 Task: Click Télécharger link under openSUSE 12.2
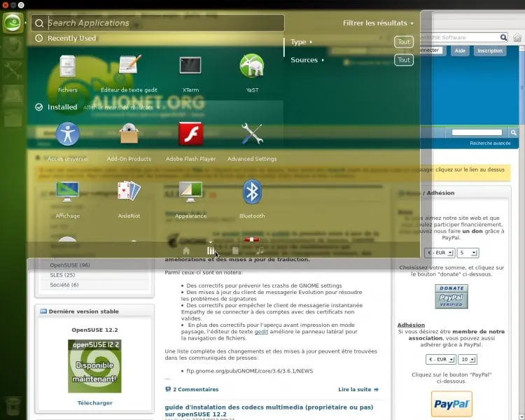point(94,403)
